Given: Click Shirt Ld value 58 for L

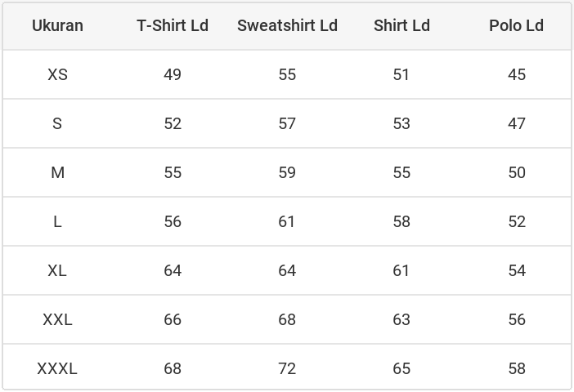Looking at the screenshot, I should point(401,221).
